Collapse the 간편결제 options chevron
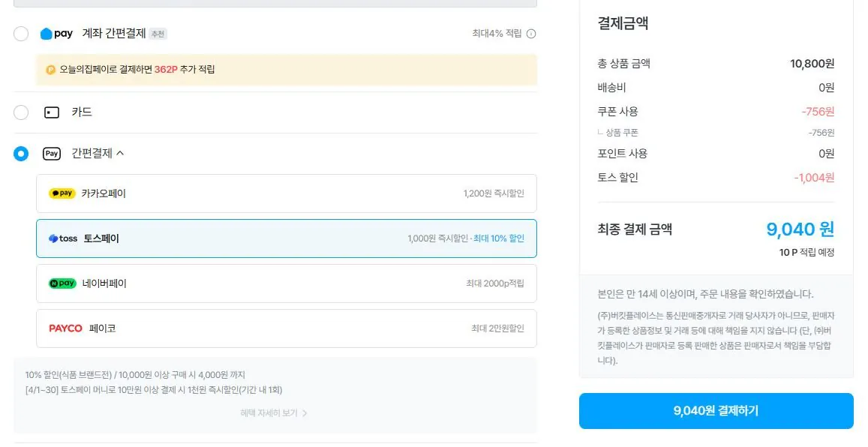868x447 pixels. [120, 154]
